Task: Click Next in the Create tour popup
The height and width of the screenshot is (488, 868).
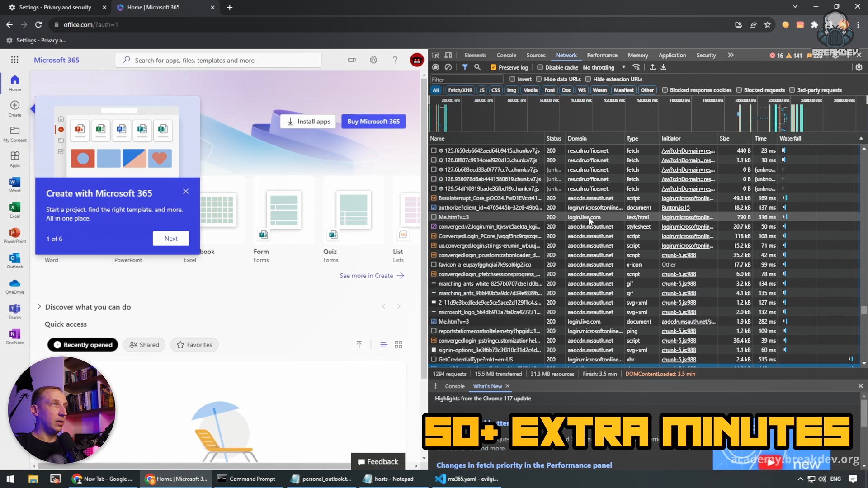Action: [171, 239]
